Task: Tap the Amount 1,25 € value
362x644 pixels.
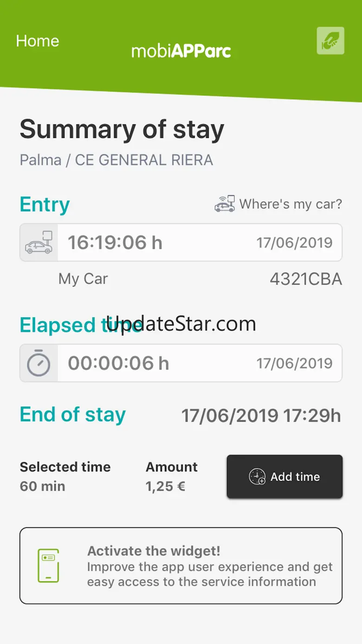Action: [165, 486]
